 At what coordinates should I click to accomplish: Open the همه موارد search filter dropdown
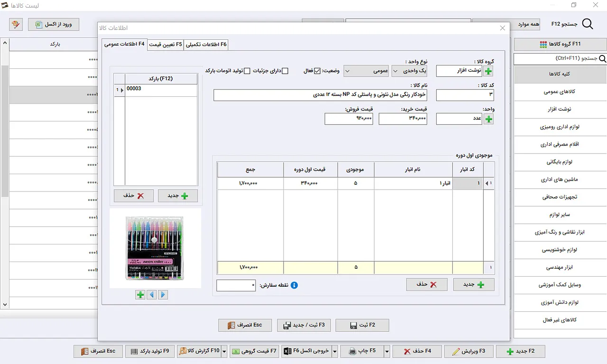[506, 24]
